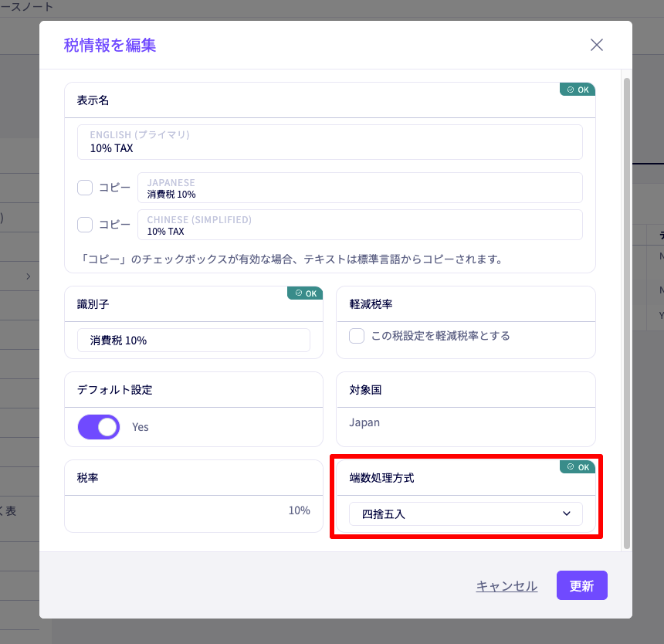
Task: Expand the sidebar item with right chevron
Action: coord(29,276)
